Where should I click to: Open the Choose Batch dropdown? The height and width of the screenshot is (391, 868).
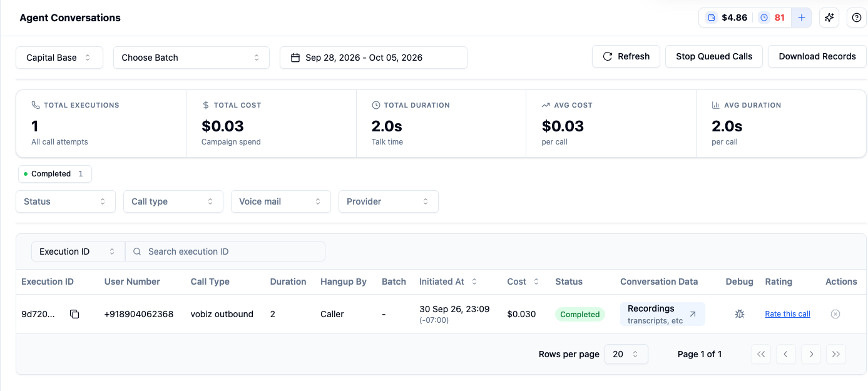(191, 58)
